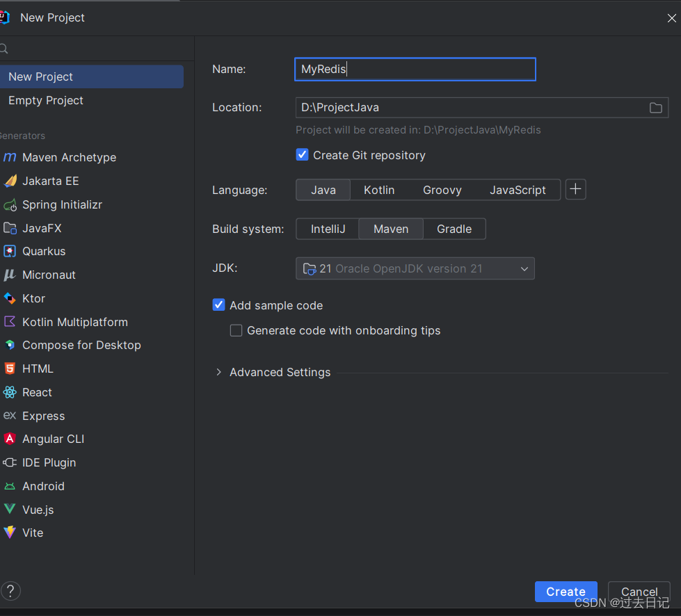This screenshot has width=681, height=616.
Task: Select the Maven Archetype generator icon
Action: (x=10, y=158)
